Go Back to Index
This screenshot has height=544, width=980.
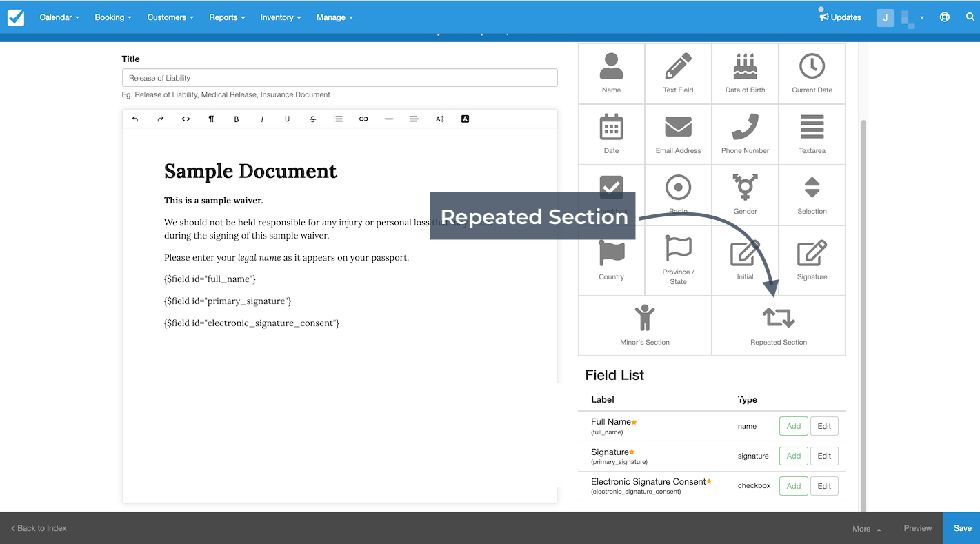39,528
